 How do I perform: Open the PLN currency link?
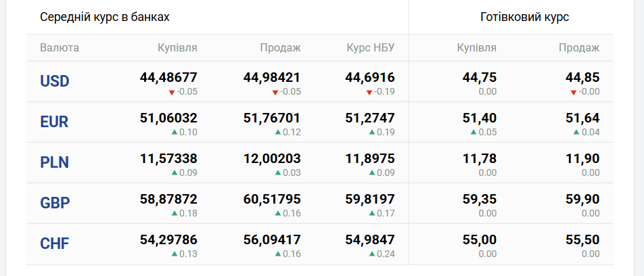[54, 162]
